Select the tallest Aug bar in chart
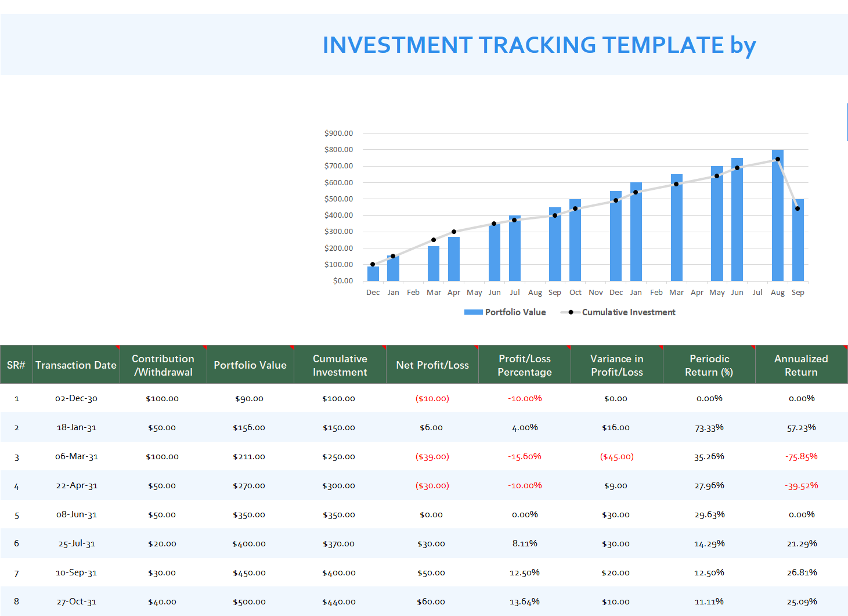 [778, 215]
